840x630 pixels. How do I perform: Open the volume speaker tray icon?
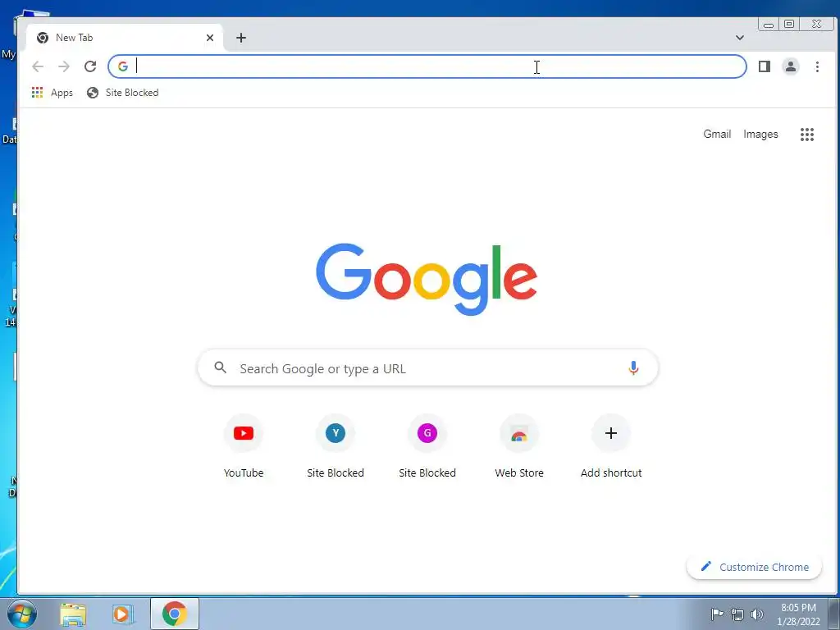756,614
